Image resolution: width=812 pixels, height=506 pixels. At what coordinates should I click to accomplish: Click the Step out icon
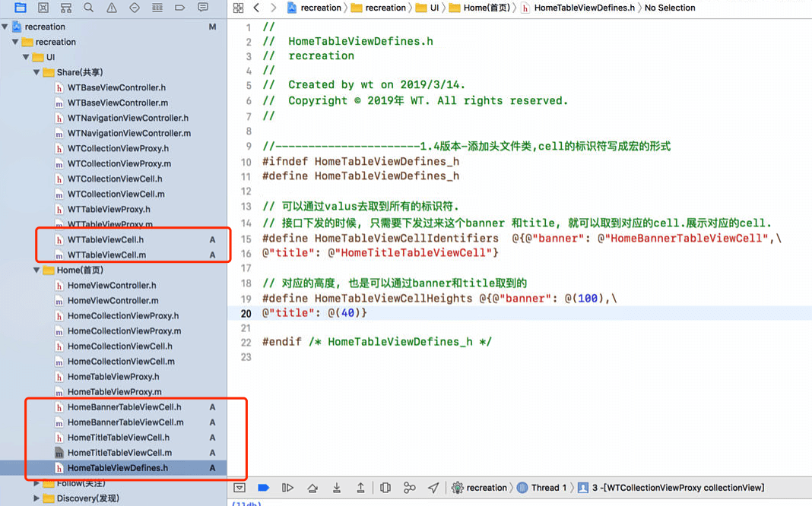pos(360,487)
